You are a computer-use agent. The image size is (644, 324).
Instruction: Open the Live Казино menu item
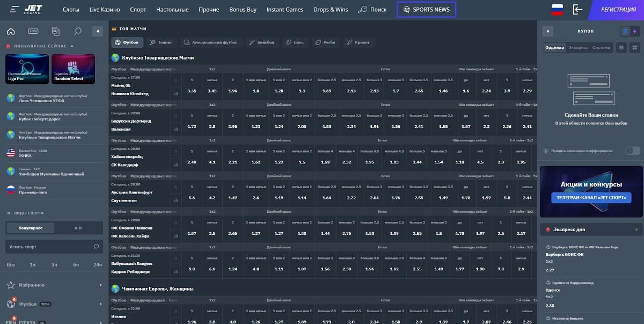[105, 10]
